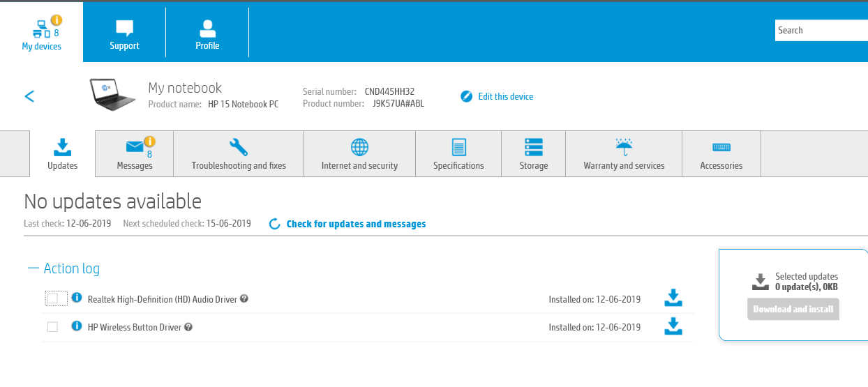The width and height of the screenshot is (868, 387).
Task: Click Next scheduled check date 15-06-2019
Action: coord(228,224)
